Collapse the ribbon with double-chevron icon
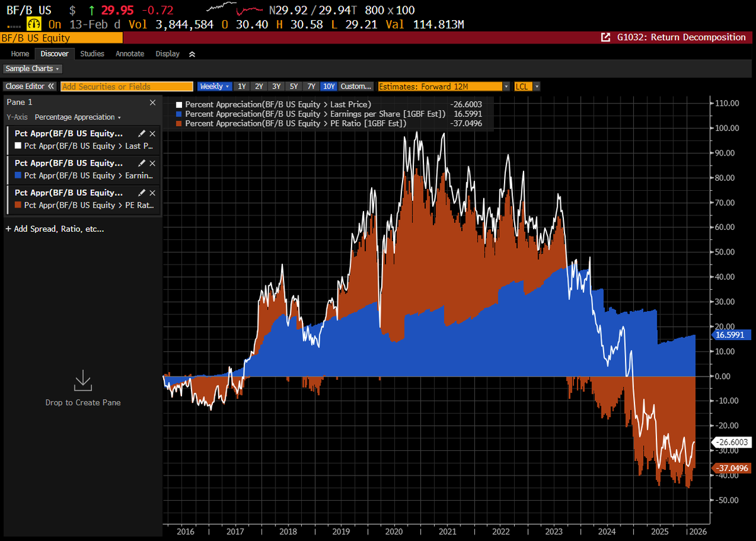 coord(192,54)
